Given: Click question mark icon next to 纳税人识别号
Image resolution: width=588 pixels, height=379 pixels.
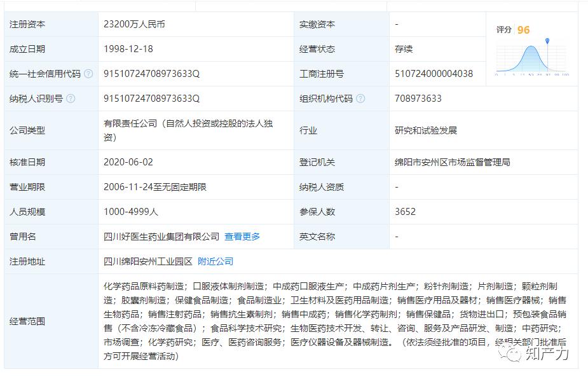Looking at the screenshot, I should [71, 99].
